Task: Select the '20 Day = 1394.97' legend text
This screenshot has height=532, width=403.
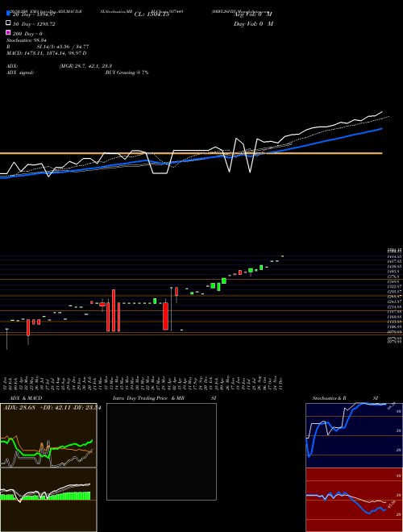Action: click(34, 15)
